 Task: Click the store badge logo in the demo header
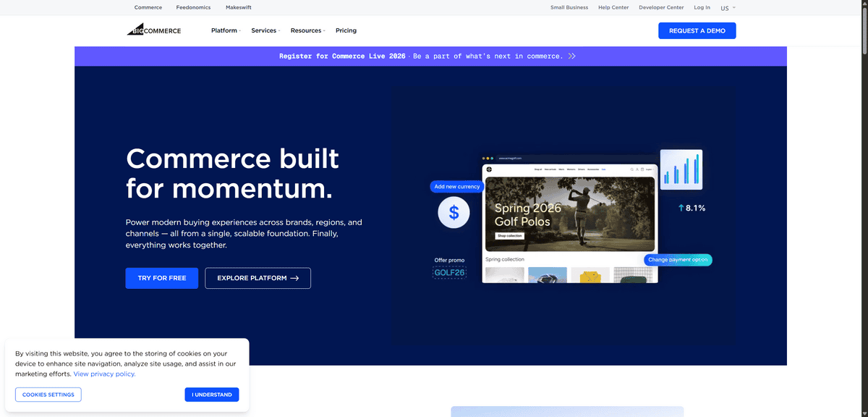[490, 169]
